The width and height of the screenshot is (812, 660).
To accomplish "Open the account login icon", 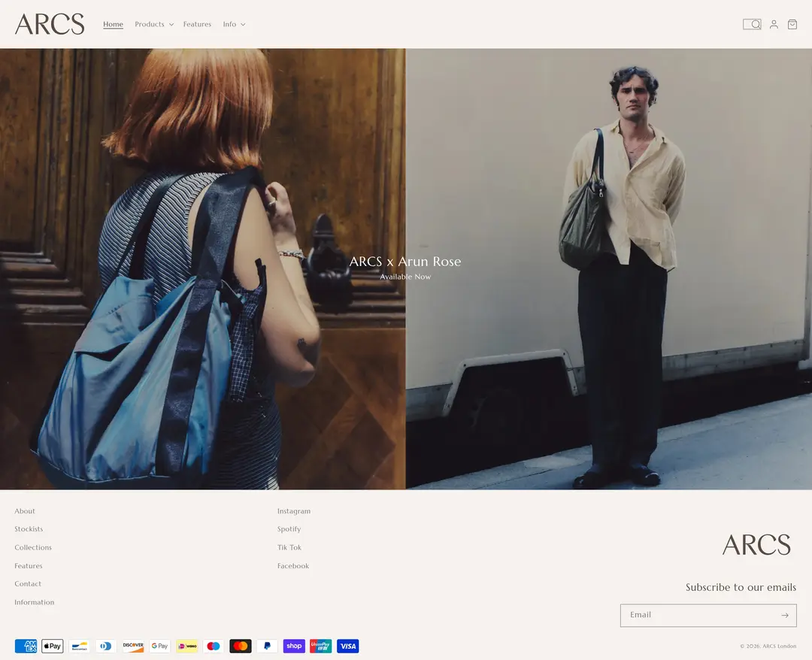I will pyautogui.click(x=774, y=24).
